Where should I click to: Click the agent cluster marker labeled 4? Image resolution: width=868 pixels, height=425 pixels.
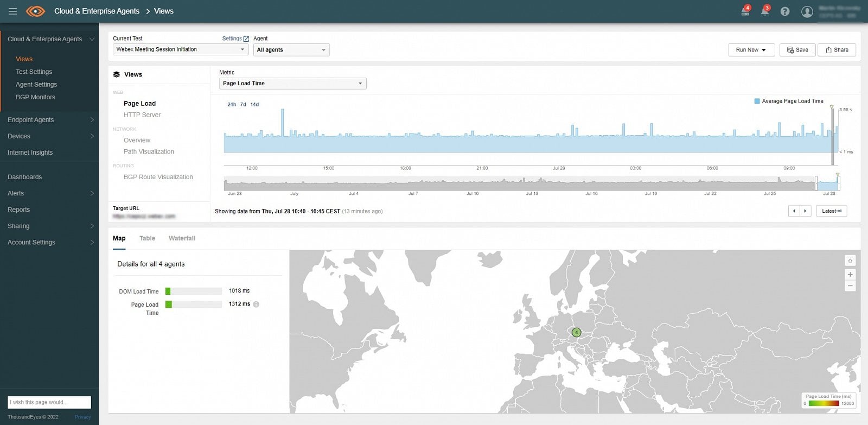click(576, 332)
